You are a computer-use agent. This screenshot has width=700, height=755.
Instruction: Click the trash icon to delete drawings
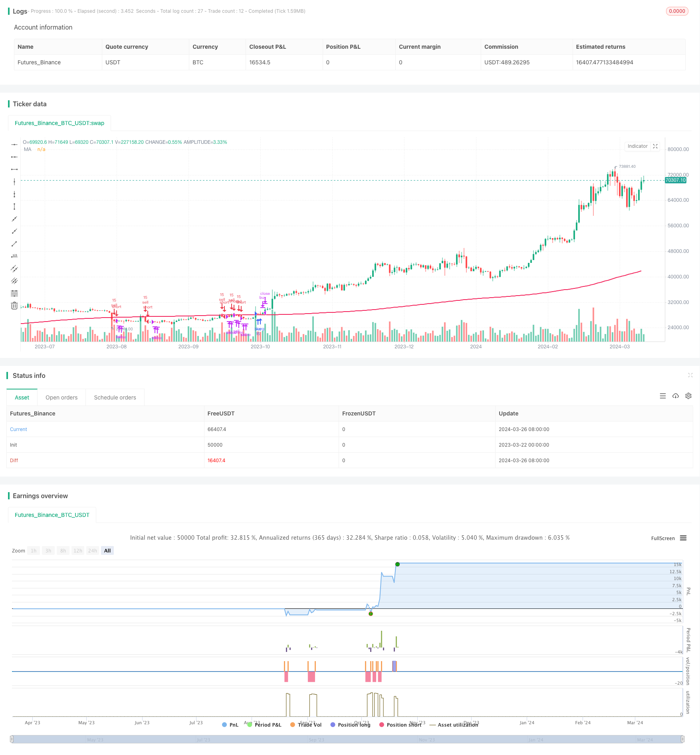[x=14, y=306]
